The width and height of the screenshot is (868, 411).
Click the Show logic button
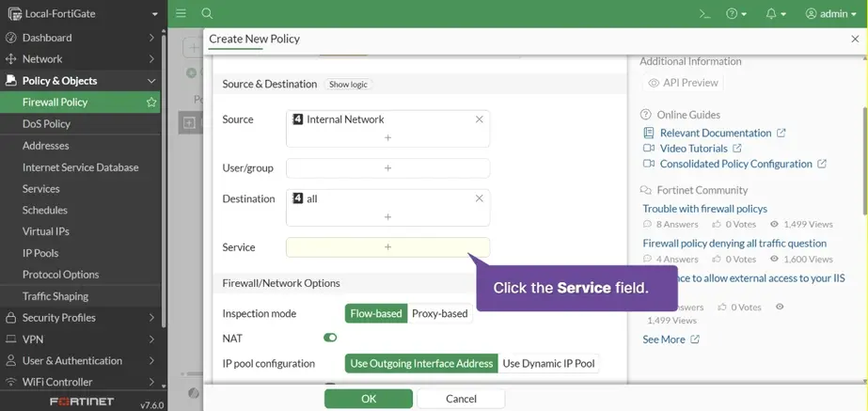(x=348, y=85)
